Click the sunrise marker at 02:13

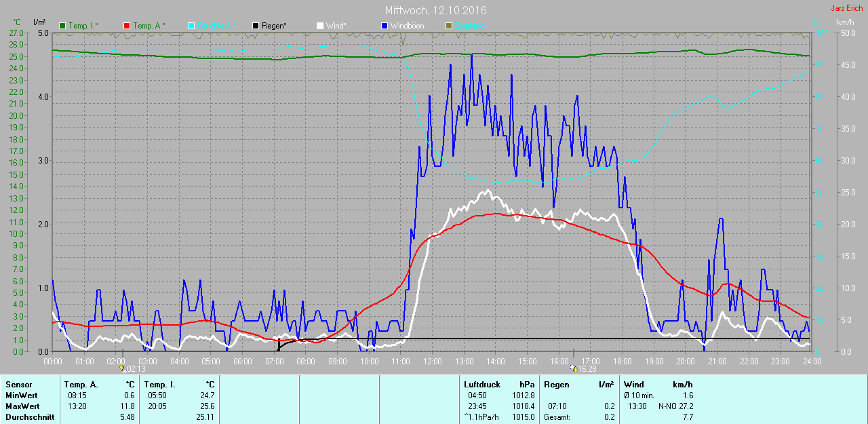click(x=123, y=368)
